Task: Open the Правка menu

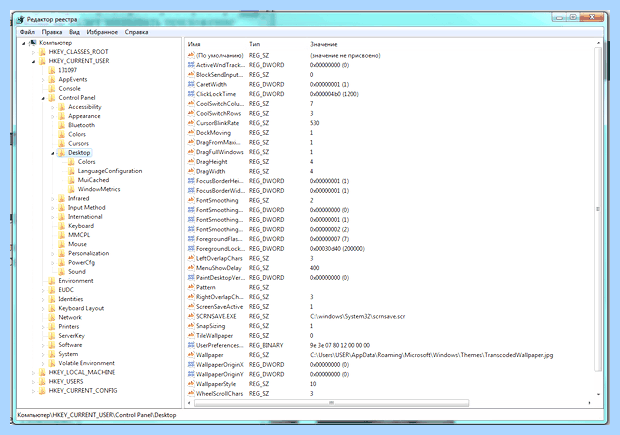Action: (x=52, y=32)
